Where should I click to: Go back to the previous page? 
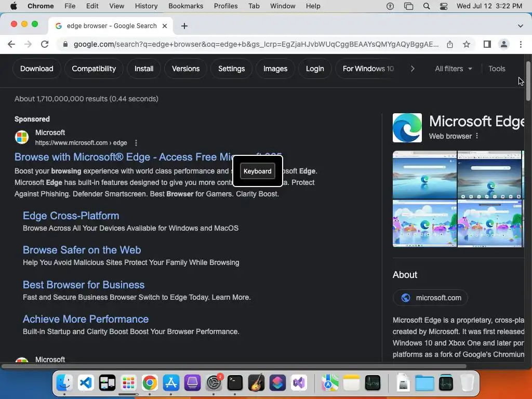[x=11, y=44]
